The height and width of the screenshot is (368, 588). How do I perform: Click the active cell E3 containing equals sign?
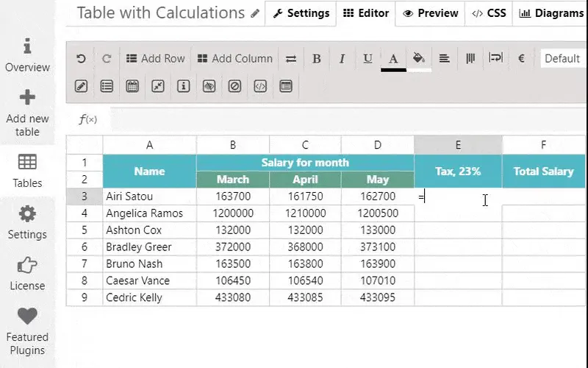458,197
